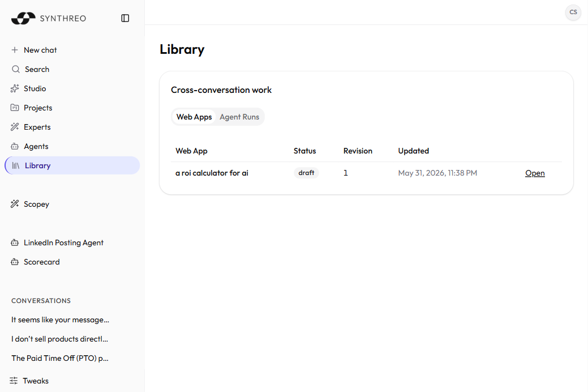The image size is (588, 392).
Task: Click the books icon beside Library
Action: pos(16,165)
